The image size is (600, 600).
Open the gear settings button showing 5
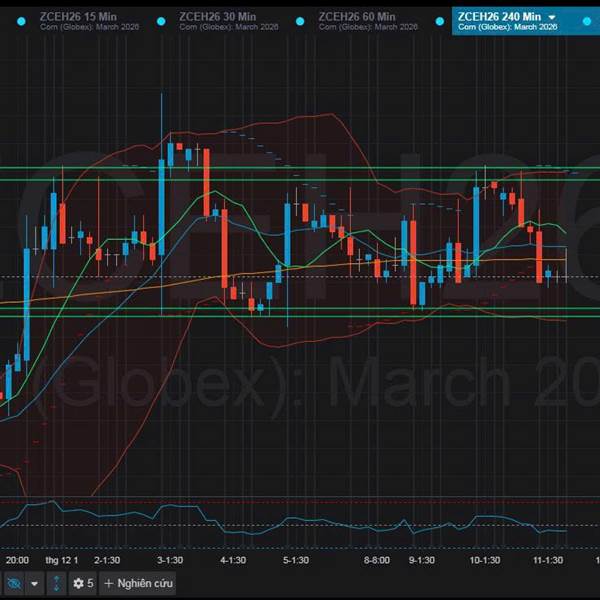pyautogui.click(x=83, y=584)
